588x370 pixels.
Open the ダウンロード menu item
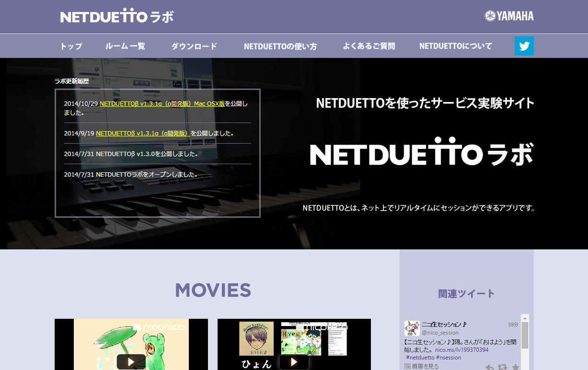(x=194, y=46)
